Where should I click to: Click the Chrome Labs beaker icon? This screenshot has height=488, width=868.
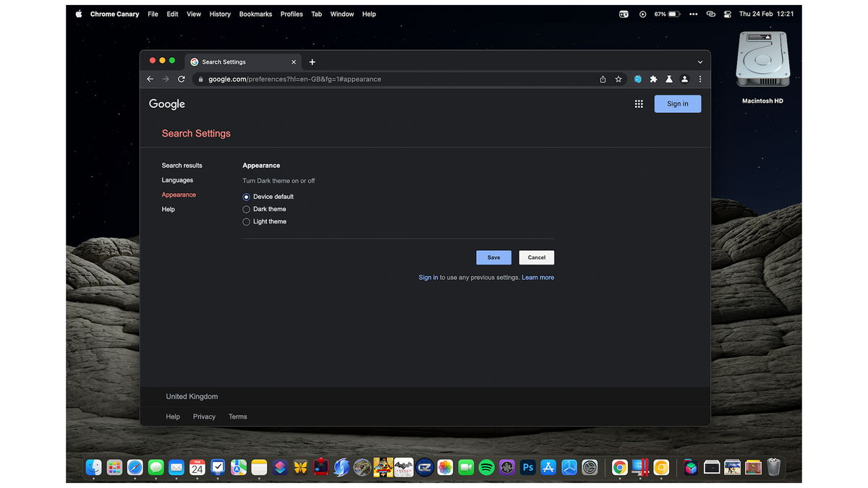[x=669, y=79]
